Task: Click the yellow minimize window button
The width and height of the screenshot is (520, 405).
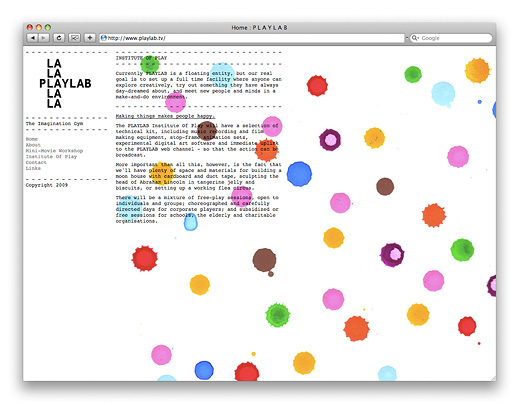Action: 39,27
